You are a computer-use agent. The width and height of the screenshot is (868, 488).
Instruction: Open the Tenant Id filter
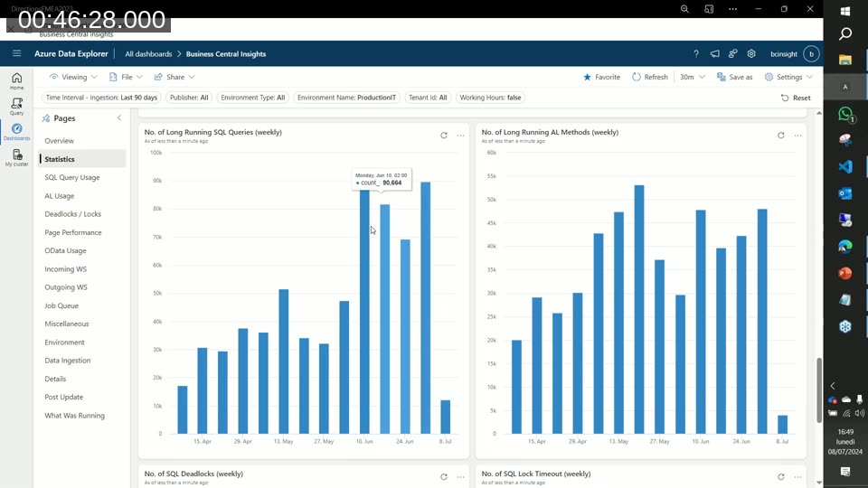(428, 98)
